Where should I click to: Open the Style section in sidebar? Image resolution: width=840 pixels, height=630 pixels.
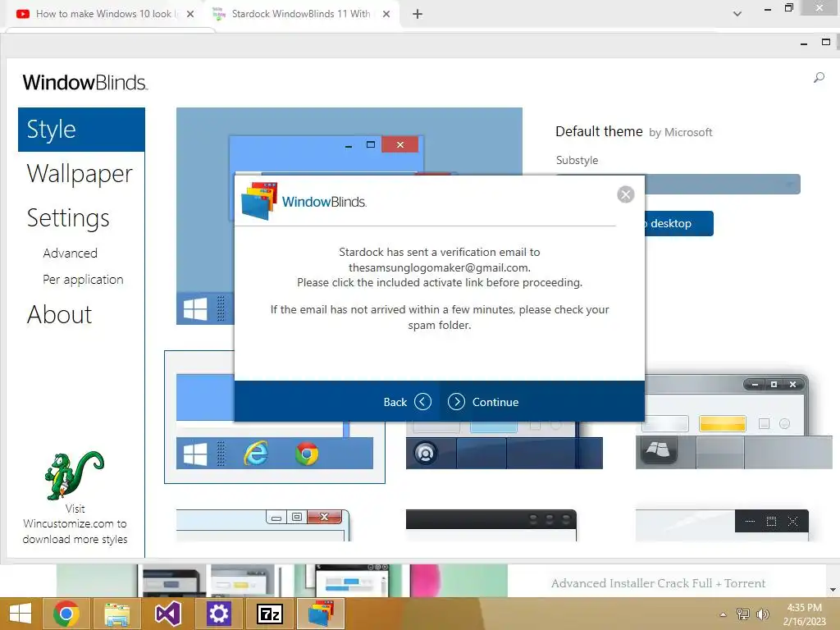pyautogui.click(x=81, y=130)
